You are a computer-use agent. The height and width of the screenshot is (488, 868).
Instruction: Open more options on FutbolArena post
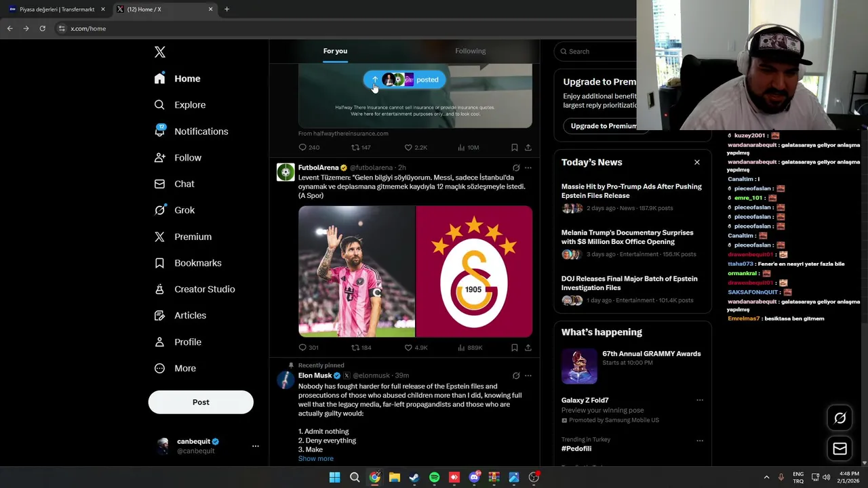click(528, 167)
